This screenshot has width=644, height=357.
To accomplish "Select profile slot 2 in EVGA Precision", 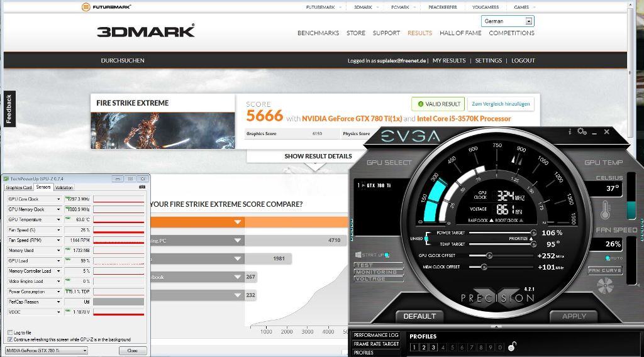I will [x=424, y=347].
